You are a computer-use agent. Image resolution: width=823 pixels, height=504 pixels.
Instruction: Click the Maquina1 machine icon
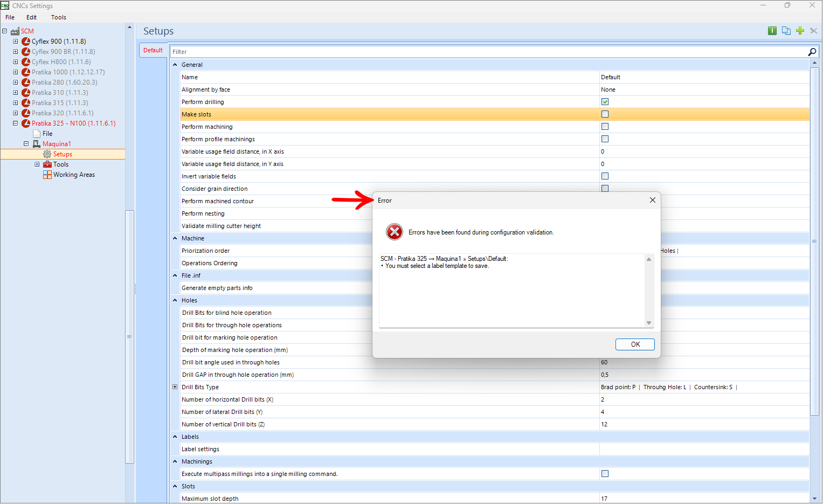click(37, 144)
